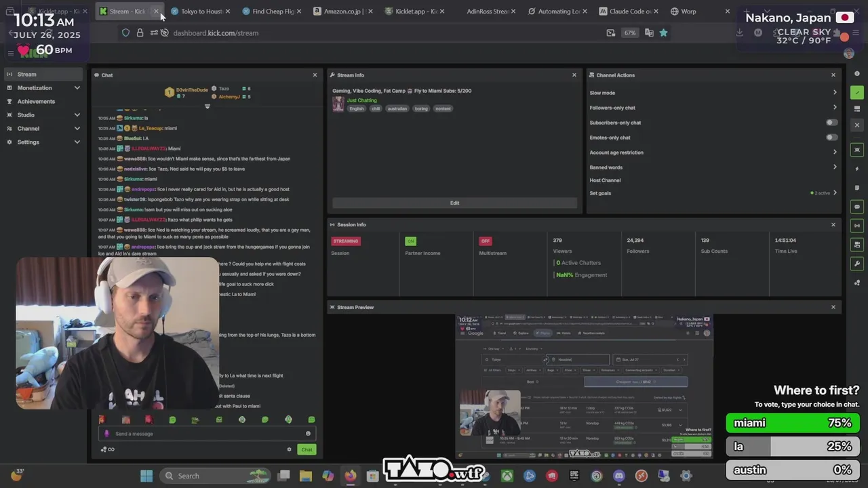
Task: Click the lock icon in the address bar
Action: point(140,33)
